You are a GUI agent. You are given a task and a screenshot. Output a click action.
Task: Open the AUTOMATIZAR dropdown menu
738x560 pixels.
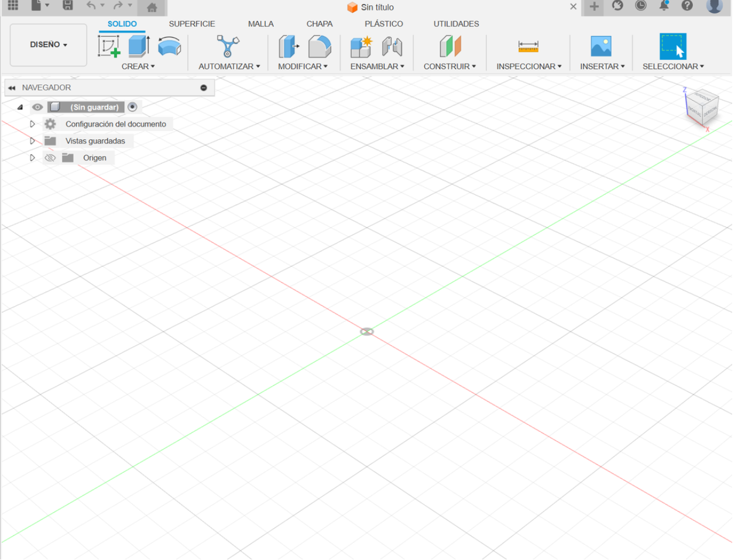(229, 67)
